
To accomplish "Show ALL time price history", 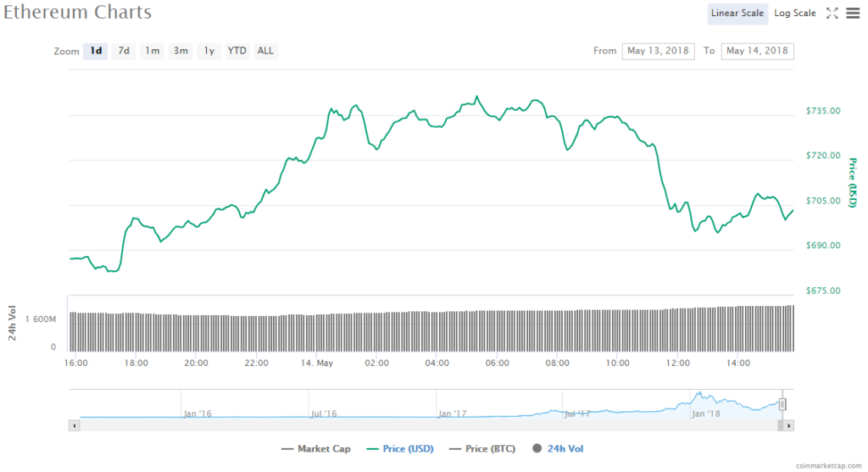I will [265, 51].
